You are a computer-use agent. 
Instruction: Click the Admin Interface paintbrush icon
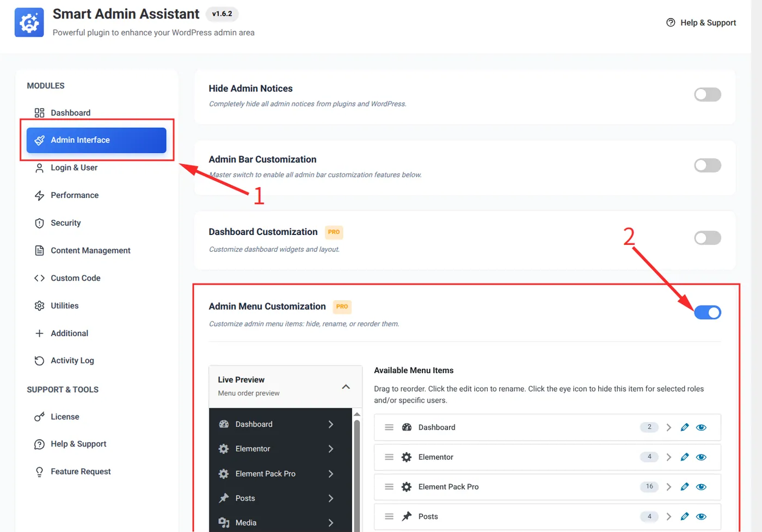(x=39, y=140)
